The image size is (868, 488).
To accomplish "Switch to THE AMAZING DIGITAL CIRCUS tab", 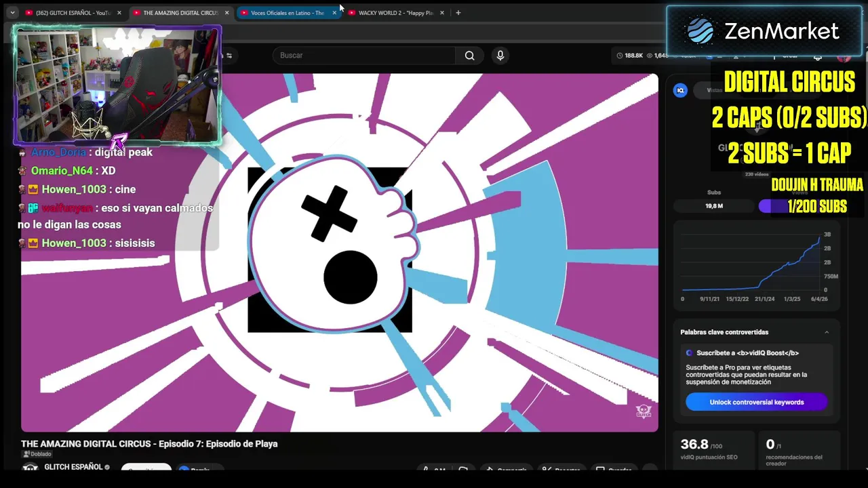I will tap(180, 13).
